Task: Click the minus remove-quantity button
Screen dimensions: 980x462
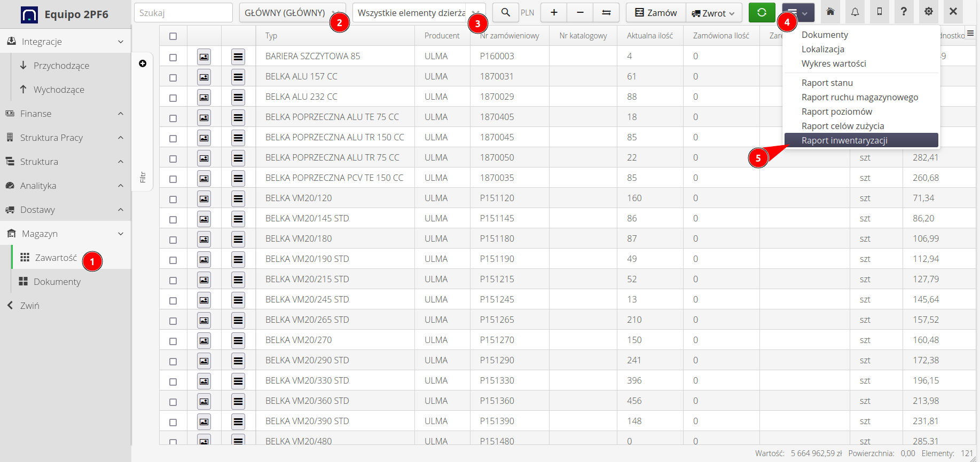Action: coord(580,12)
